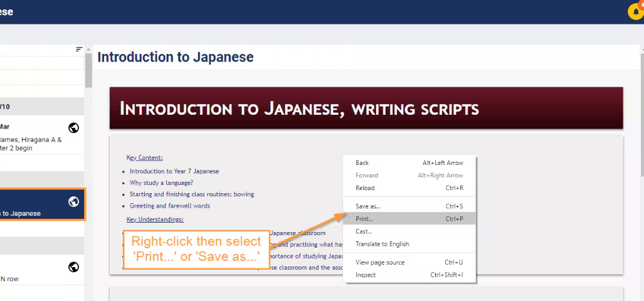Click the sidebar list scrollbar thumb

(88, 70)
